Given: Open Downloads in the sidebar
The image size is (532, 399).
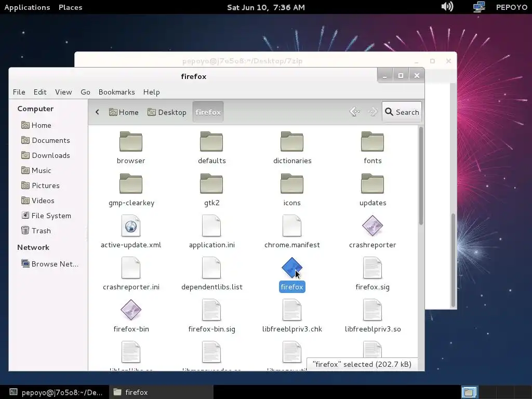Looking at the screenshot, I should 46,155.
